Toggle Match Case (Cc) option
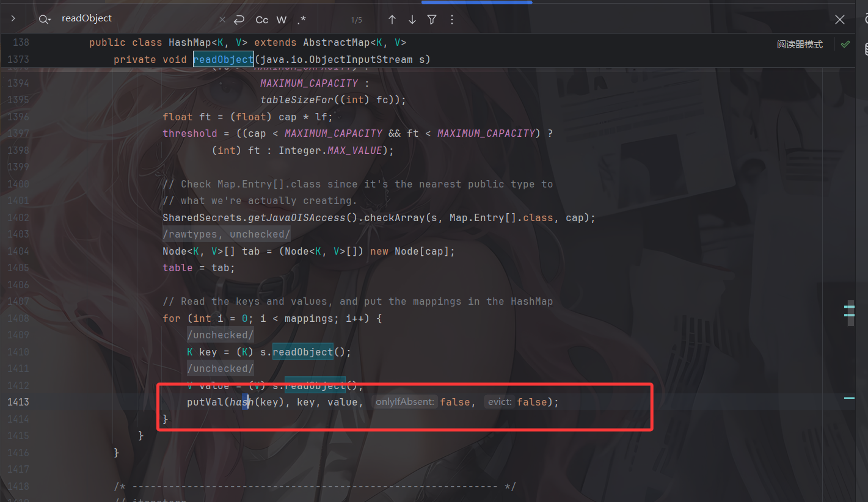Screen dimensions: 868x502 [x=261, y=20]
